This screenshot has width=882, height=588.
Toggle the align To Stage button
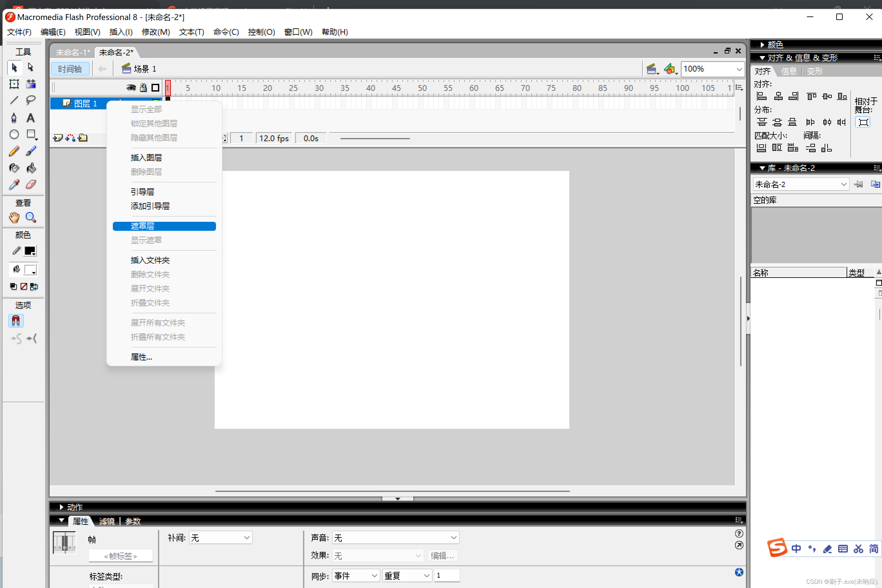click(863, 122)
